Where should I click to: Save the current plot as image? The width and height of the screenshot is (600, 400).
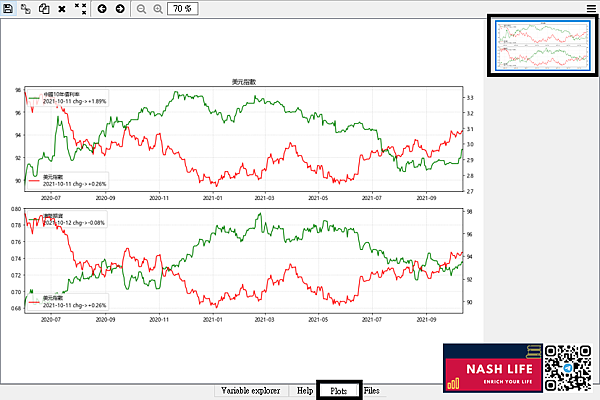[8, 8]
